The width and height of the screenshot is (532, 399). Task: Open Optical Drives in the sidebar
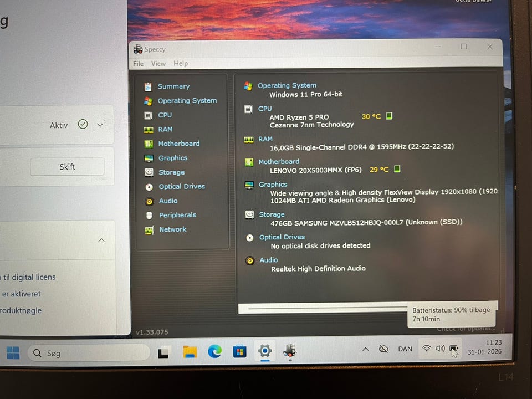(x=182, y=186)
